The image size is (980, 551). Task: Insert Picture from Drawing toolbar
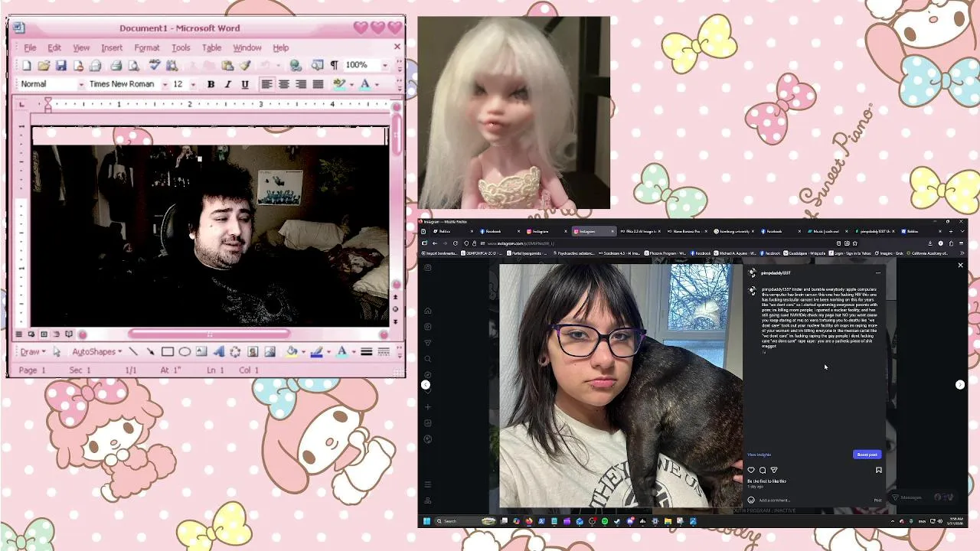coord(269,352)
